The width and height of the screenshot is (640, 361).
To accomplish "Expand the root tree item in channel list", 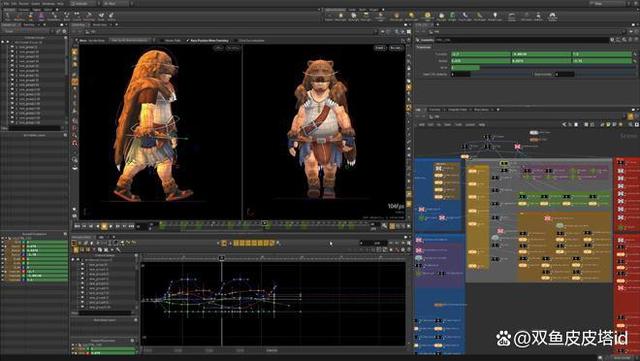I will (12, 42).
